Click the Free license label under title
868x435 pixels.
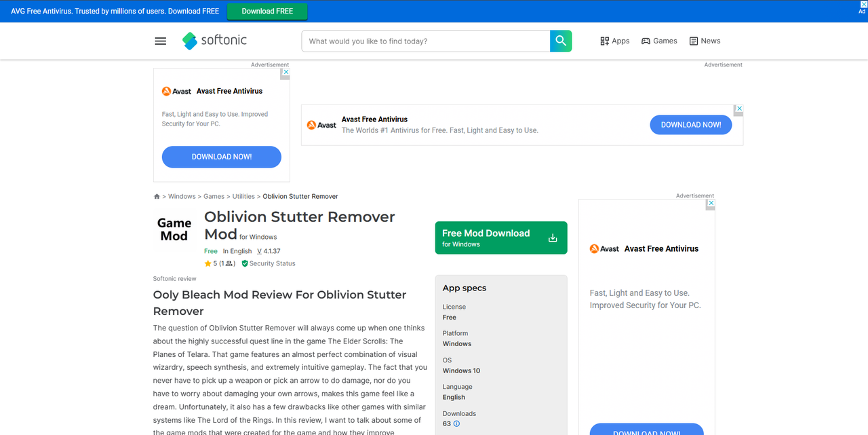pyautogui.click(x=211, y=251)
